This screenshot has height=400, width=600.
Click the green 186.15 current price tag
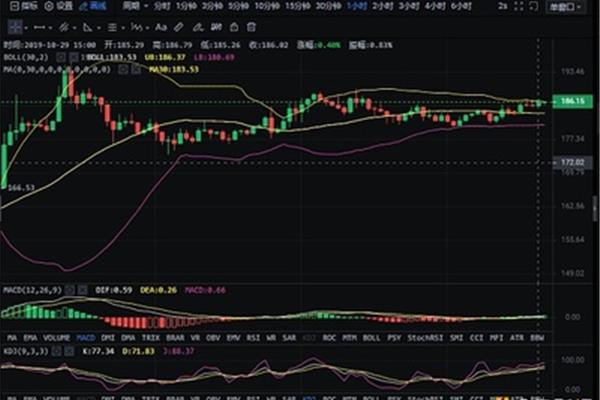click(572, 101)
